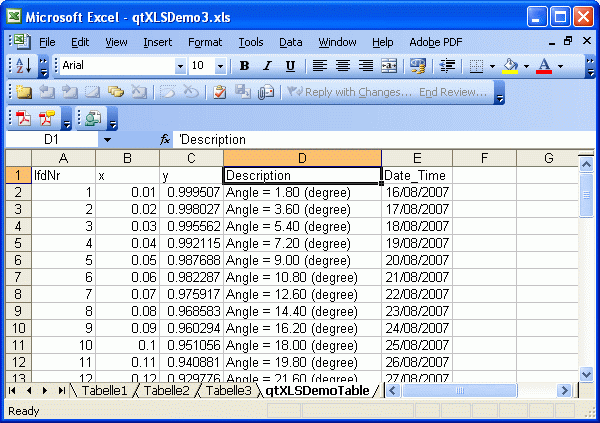Viewport: 600px width, 423px height.
Task: Switch to Tabelle2 sheet tab
Action: tap(166, 390)
